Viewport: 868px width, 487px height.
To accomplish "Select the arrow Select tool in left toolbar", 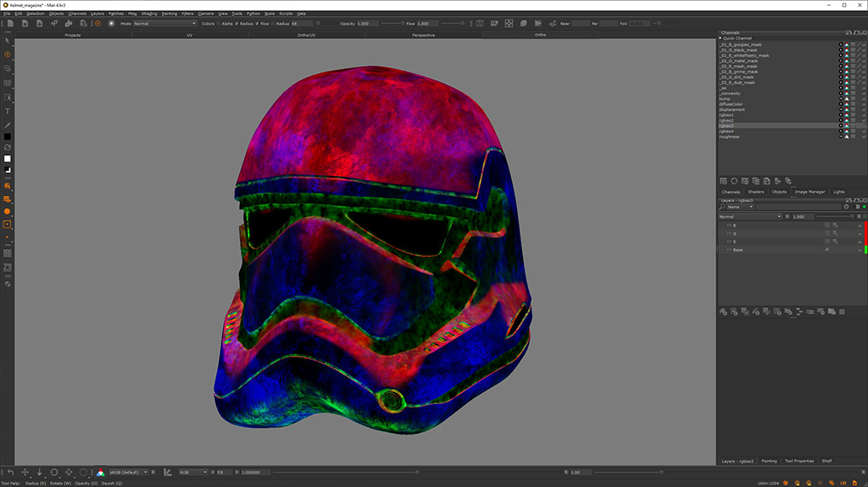I will [x=7, y=41].
